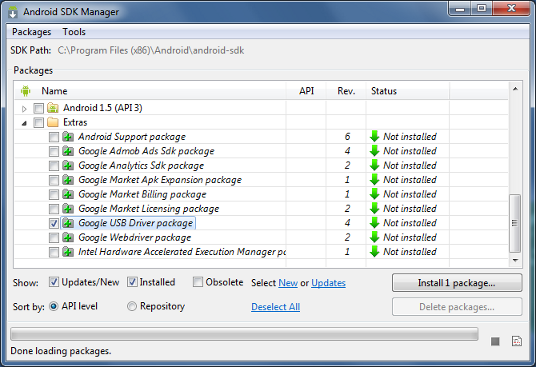536x367 pixels.
Task: Click green arrow for Market Apk Expansion status
Action: pos(375,179)
